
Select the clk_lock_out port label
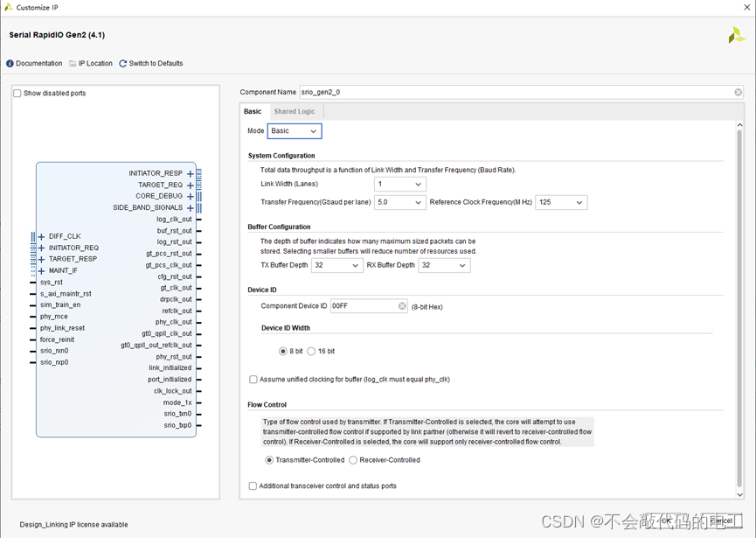pos(172,391)
